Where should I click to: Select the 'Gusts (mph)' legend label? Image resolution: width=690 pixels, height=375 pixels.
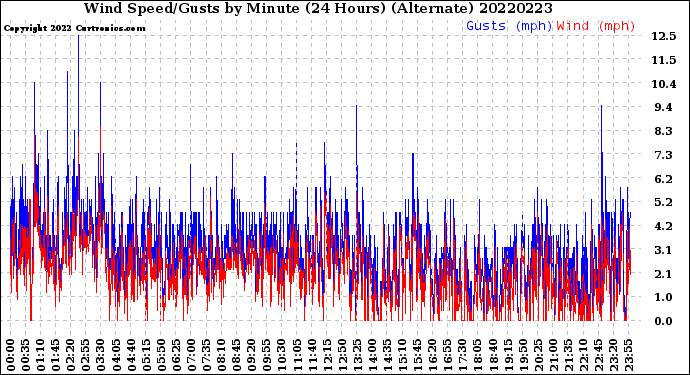509,26
